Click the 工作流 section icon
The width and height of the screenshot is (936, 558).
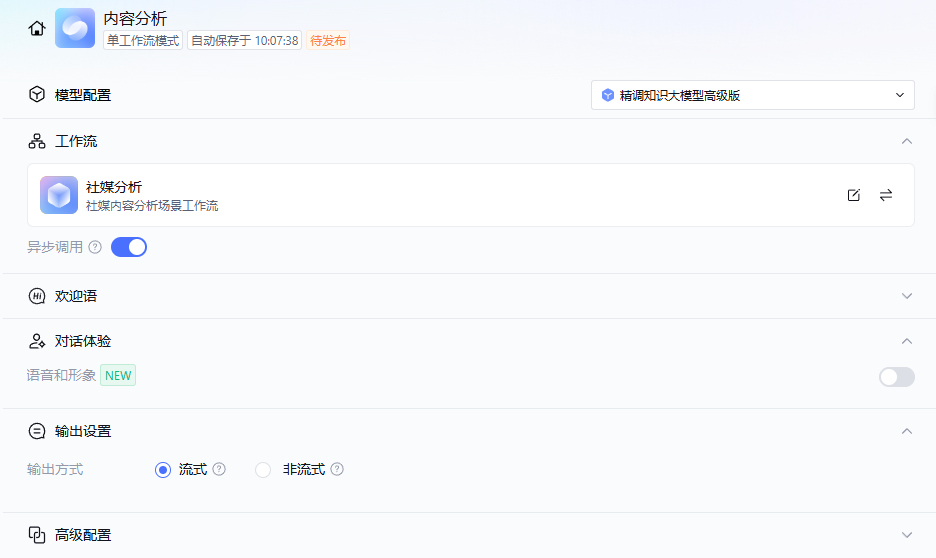(x=37, y=141)
